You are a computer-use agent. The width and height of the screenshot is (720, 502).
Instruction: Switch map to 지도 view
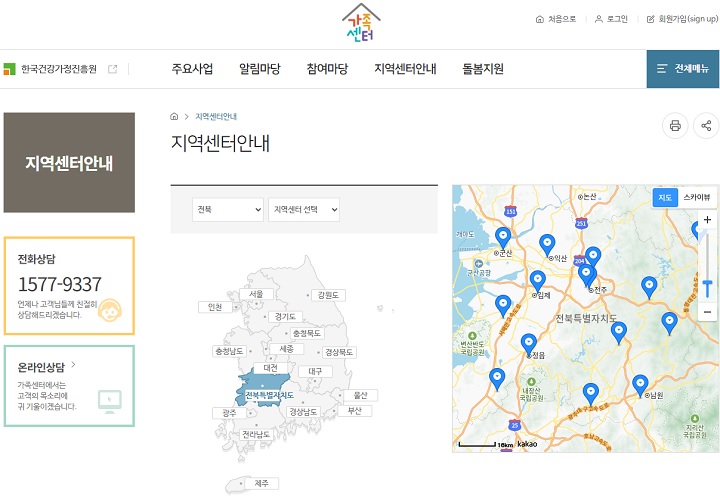click(x=665, y=197)
